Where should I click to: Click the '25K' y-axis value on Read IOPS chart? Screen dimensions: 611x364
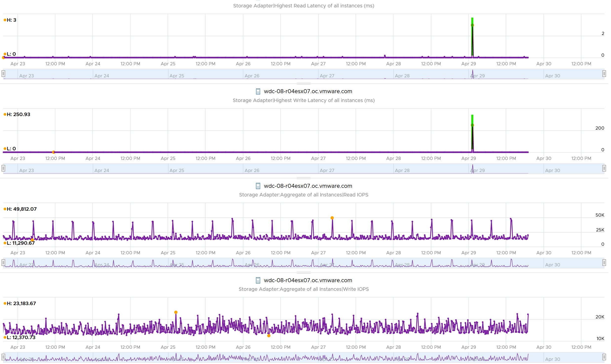[600, 230]
